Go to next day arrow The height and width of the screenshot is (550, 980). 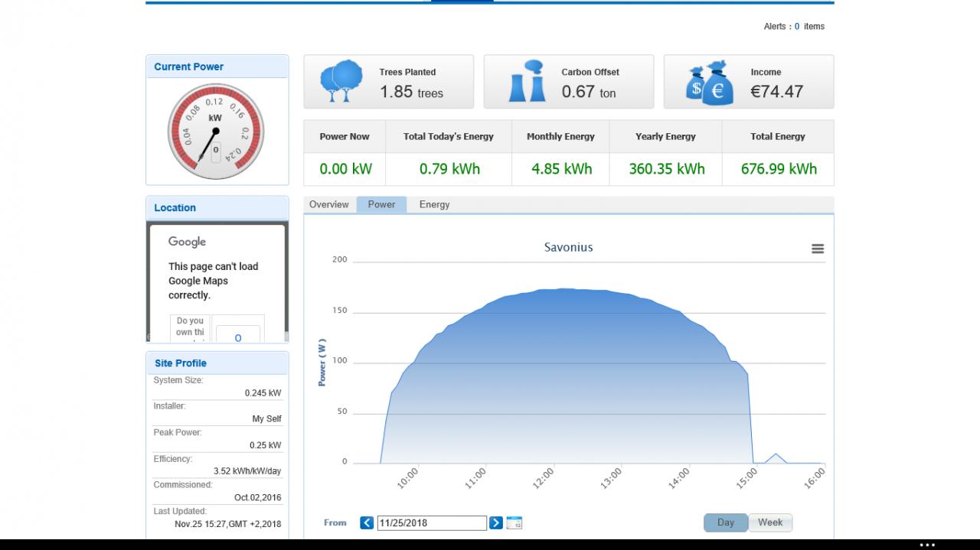coord(496,523)
